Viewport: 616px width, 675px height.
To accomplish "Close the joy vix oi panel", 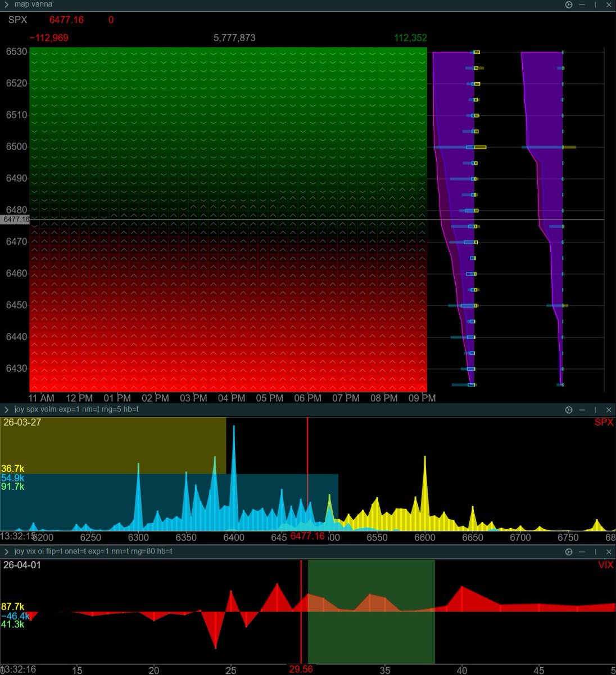I will [x=609, y=552].
